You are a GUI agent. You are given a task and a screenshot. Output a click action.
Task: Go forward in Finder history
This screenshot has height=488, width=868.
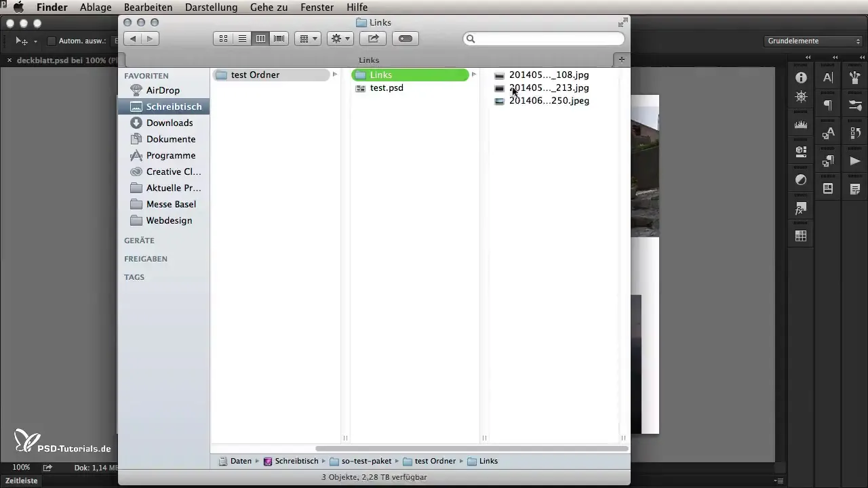tap(151, 39)
